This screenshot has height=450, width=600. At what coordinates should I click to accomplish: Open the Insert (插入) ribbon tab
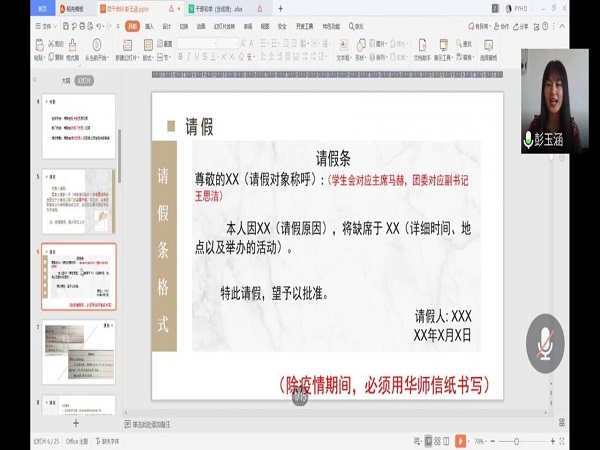[149, 26]
